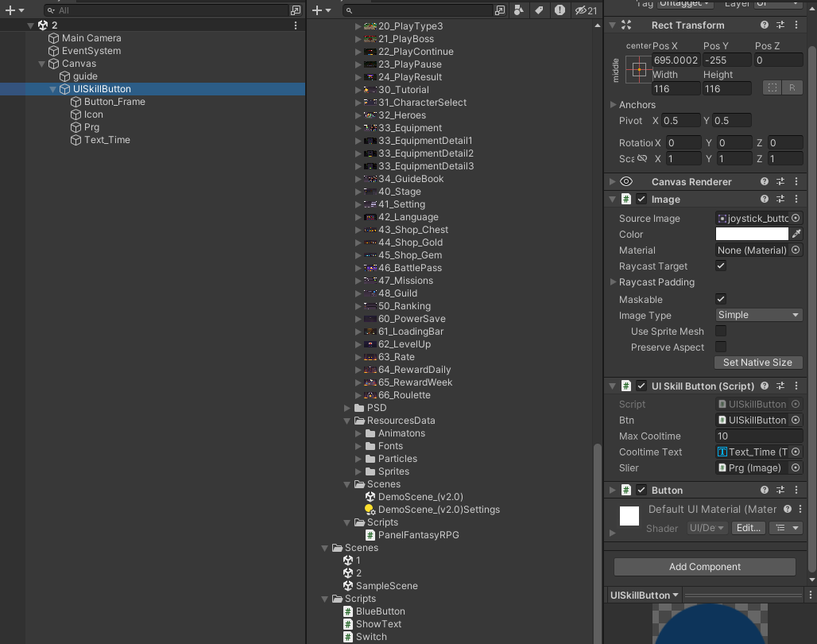Expand Canvas Renderer component
This screenshot has width=817, height=644.
[x=612, y=181]
